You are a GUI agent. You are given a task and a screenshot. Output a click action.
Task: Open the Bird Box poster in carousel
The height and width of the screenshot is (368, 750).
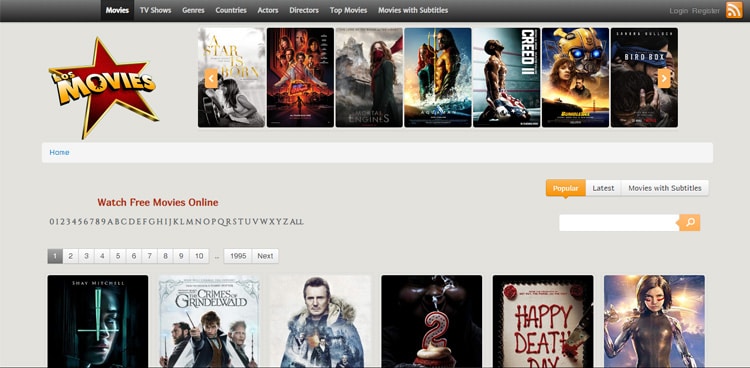pos(644,78)
